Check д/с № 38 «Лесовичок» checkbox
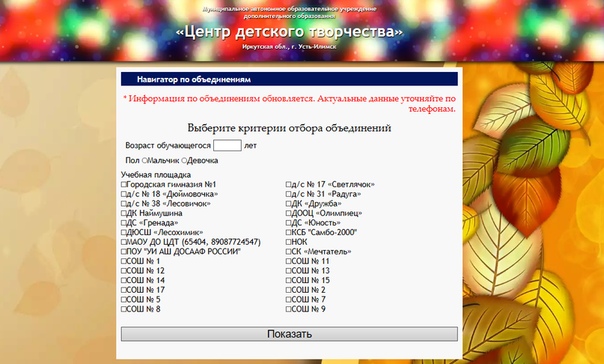Viewport: 604px width, 364px height. tap(124, 204)
